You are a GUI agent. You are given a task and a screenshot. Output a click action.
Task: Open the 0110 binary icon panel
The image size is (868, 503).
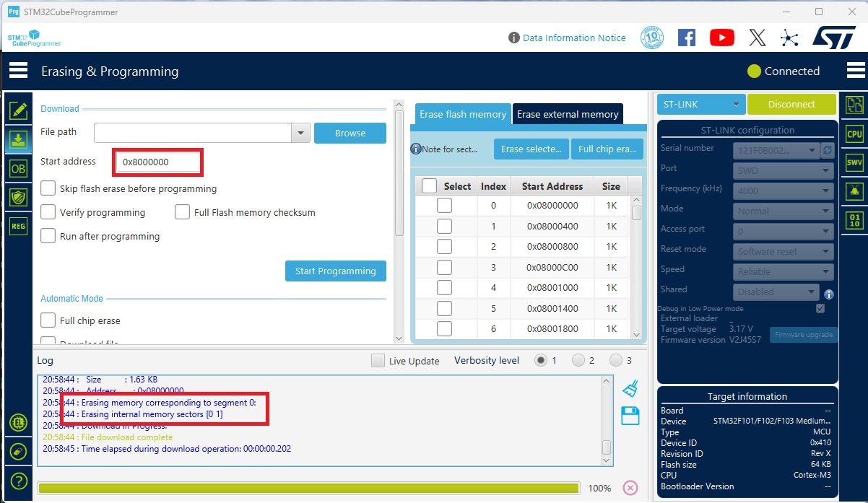coord(854,220)
